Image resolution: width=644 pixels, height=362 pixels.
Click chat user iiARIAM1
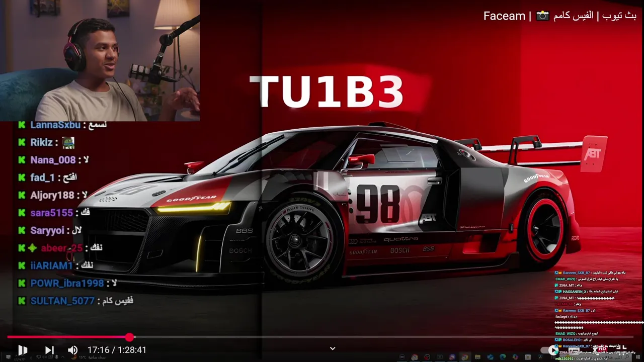pos(52,265)
